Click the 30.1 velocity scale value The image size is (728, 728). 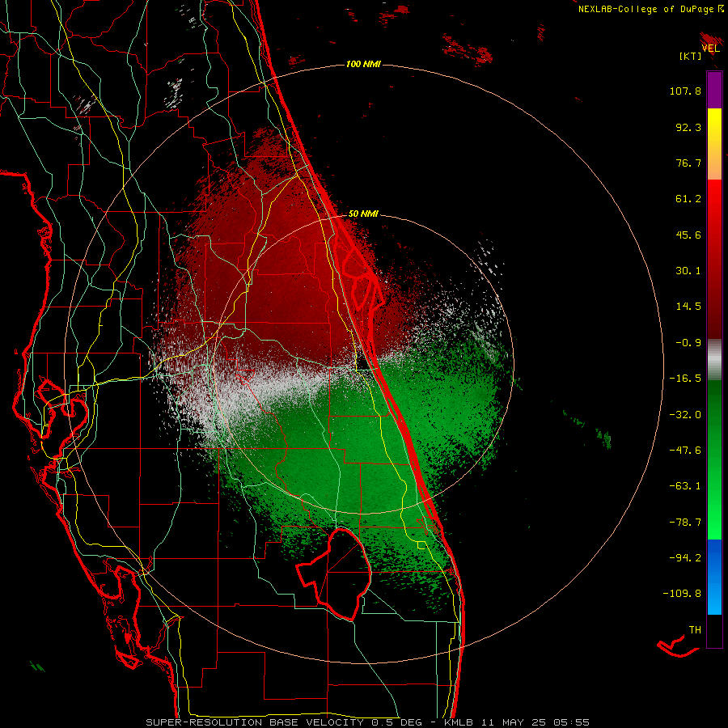coord(688,271)
